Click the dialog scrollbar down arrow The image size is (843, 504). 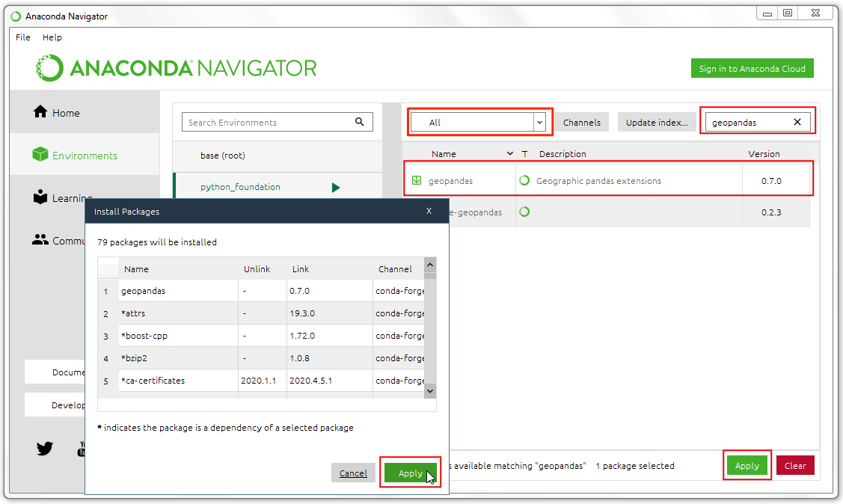(x=430, y=391)
